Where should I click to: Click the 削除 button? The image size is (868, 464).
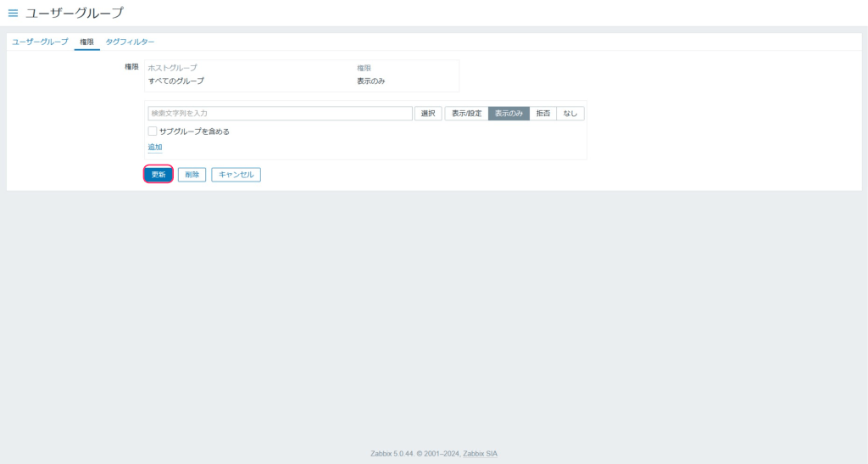(x=192, y=175)
